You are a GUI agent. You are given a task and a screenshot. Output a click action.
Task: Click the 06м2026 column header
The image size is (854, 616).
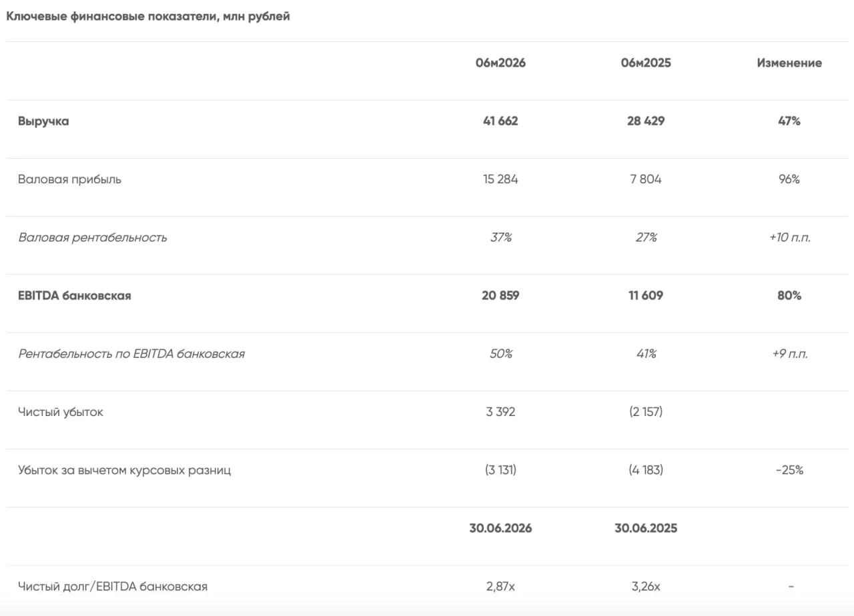pyautogui.click(x=500, y=63)
